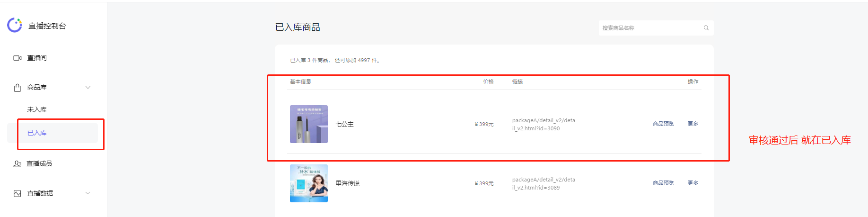Open 更多 options for 里海传说
The image size is (868, 217).
[x=693, y=183]
